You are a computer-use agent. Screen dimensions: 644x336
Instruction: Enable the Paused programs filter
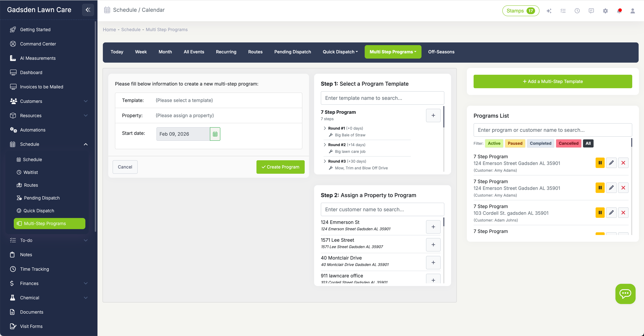click(515, 143)
